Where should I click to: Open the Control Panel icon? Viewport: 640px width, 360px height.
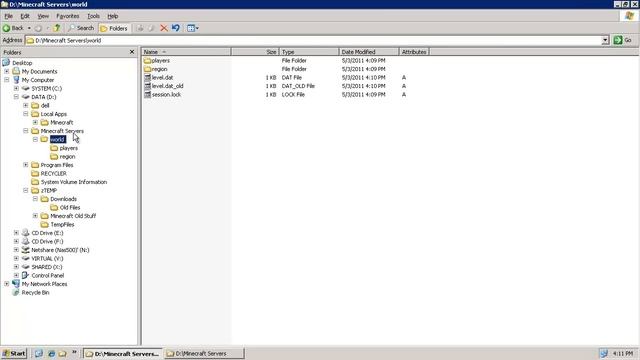(25, 276)
